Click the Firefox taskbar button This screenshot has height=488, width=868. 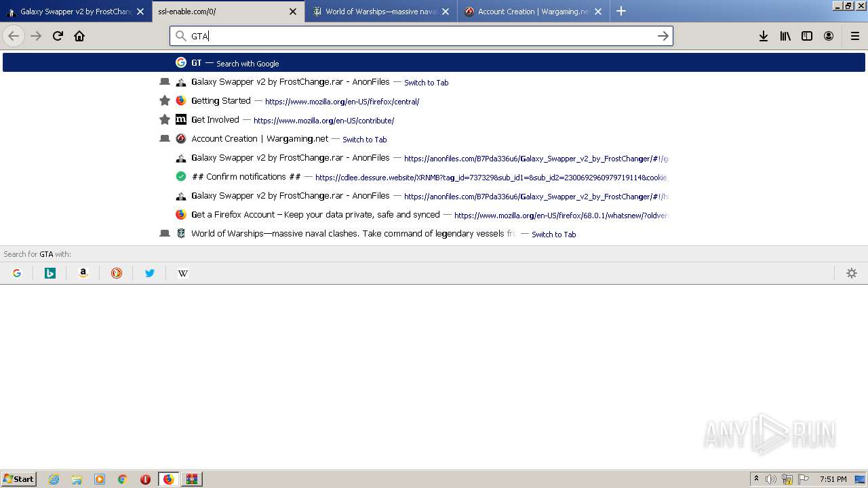[168, 479]
